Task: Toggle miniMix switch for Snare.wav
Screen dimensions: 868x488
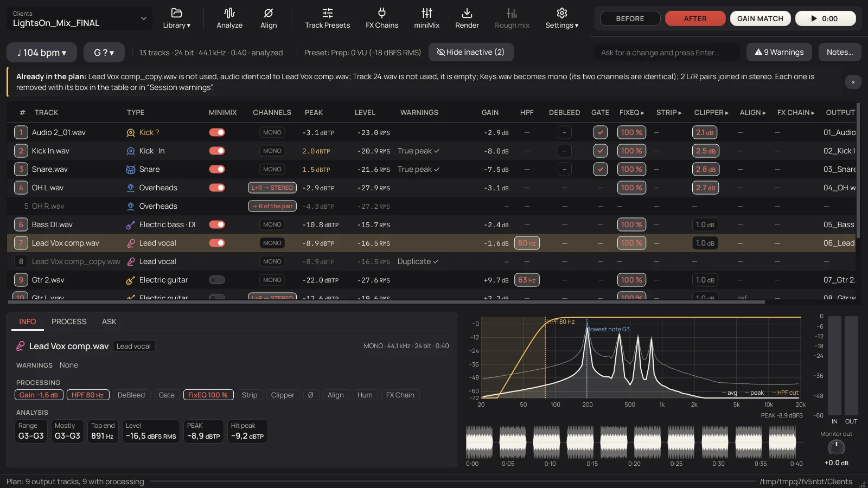Action: [x=217, y=170]
